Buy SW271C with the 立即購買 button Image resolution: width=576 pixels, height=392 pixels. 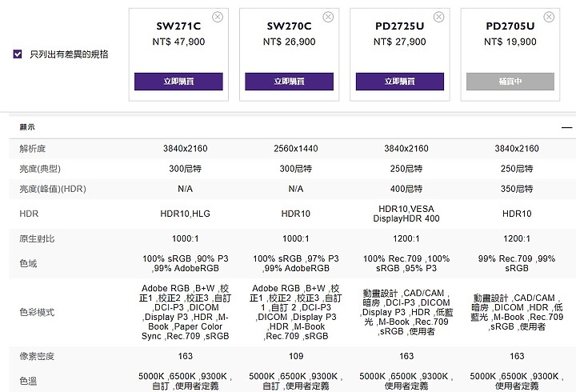178,81
